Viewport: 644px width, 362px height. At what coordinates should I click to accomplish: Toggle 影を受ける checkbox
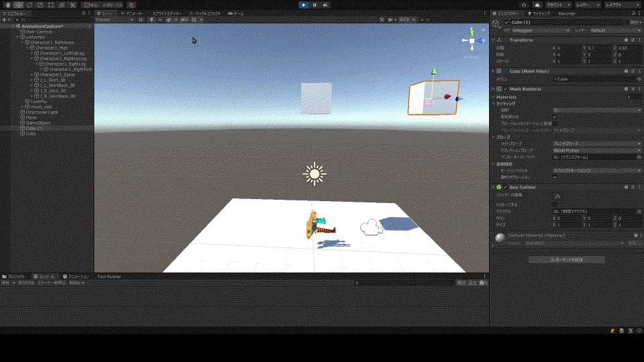click(x=555, y=117)
